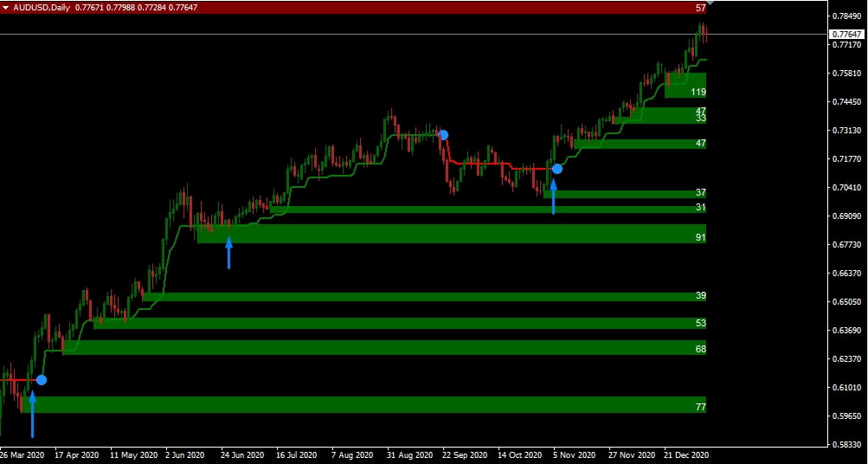Click the 0.78490 price axis label
868x464 pixels.
click(x=847, y=16)
